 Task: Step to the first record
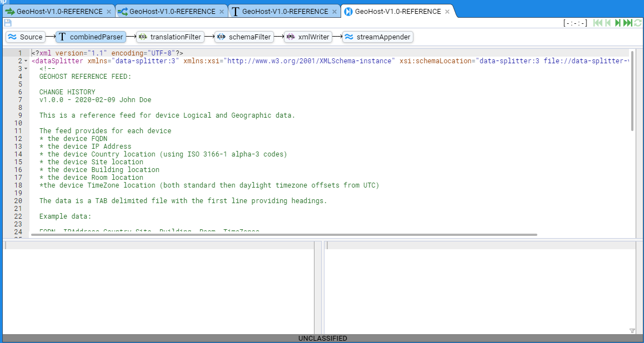[598, 23]
